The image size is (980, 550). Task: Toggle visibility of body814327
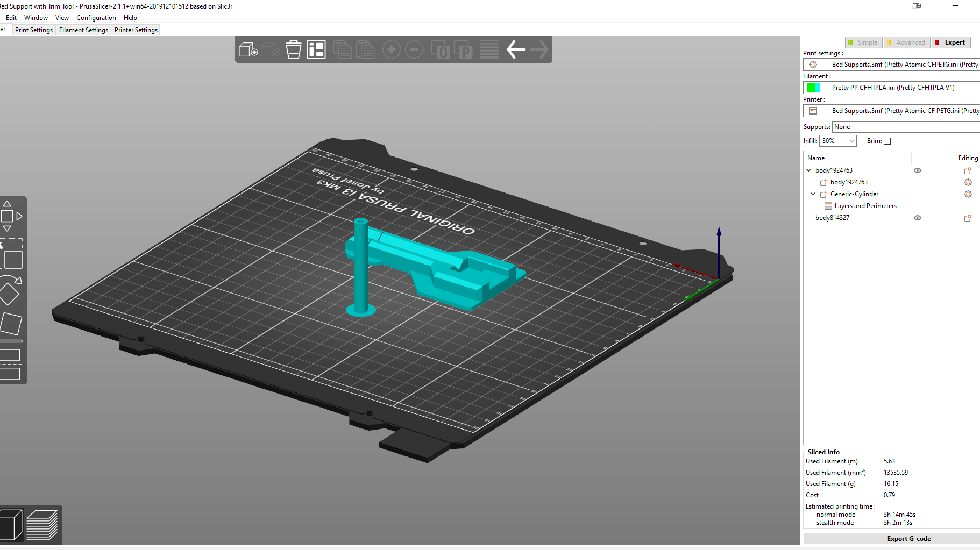918,218
